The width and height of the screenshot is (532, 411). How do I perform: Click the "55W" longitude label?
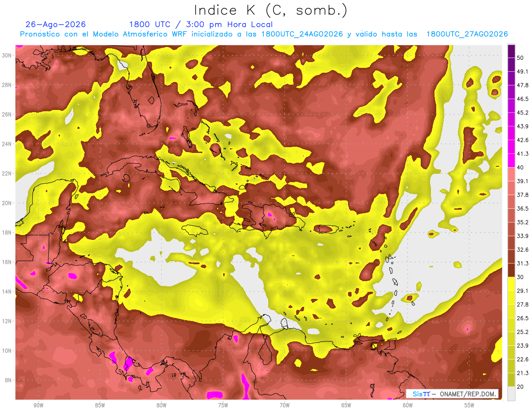coord(469,405)
